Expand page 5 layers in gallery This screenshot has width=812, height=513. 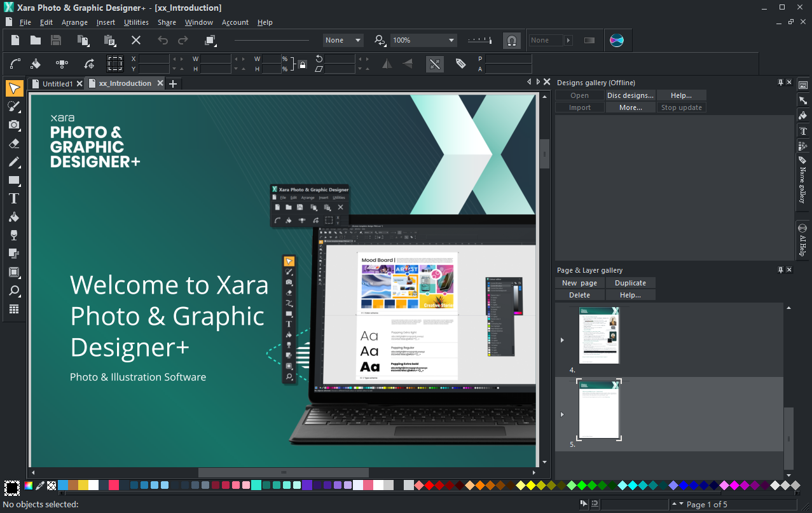562,414
